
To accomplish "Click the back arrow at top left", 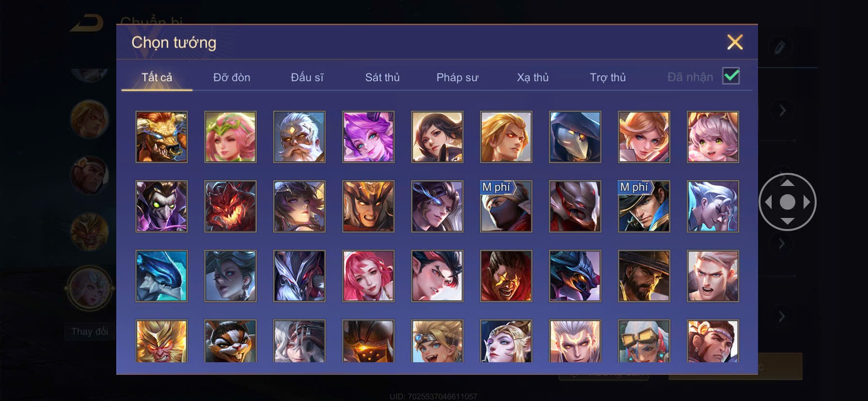I will (87, 23).
